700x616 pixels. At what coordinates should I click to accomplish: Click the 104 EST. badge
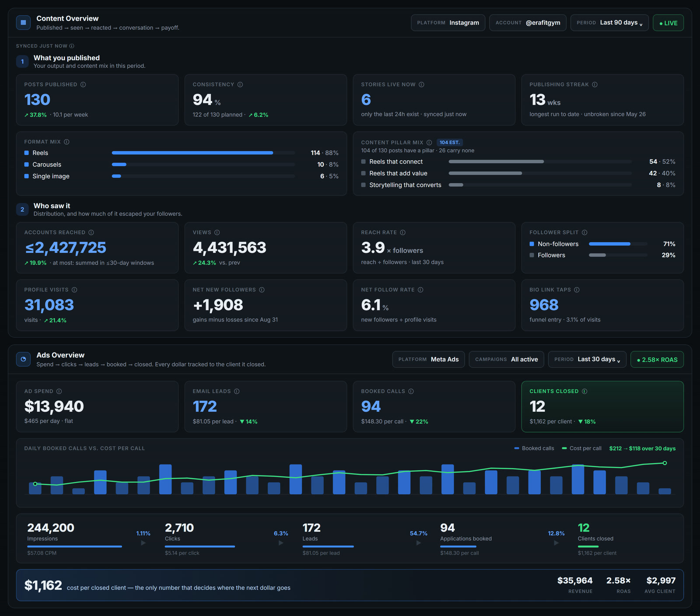pyautogui.click(x=450, y=143)
